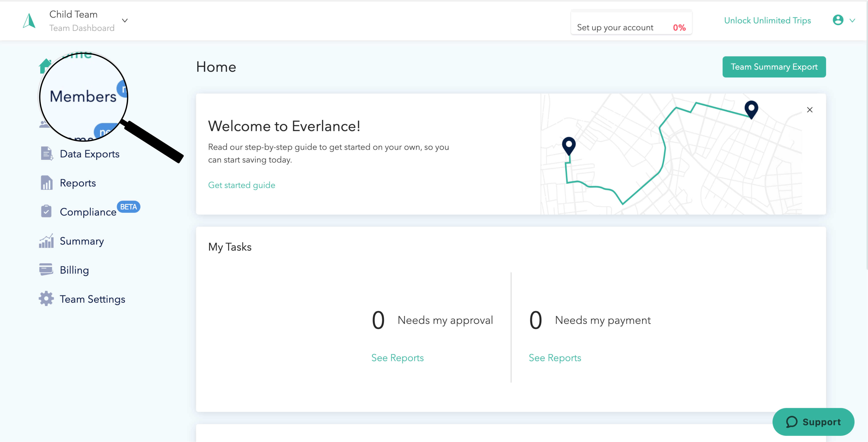The image size is (868, 442).
Task: Click the BETA badge next to Compliance
Action: 128,206
